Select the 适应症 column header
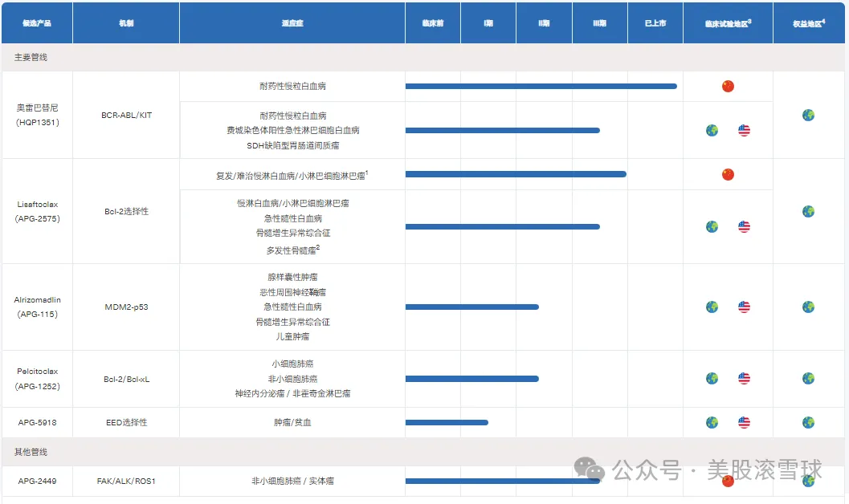 [x=291, y=23]
